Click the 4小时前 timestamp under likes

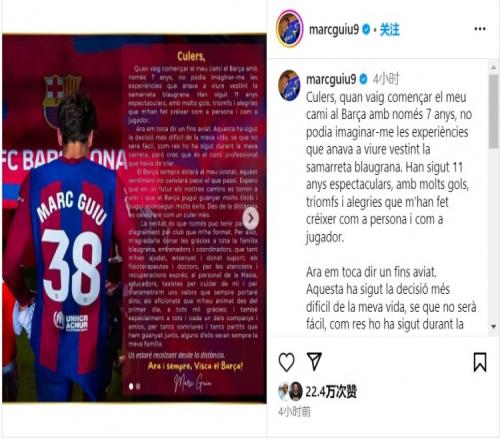click(294, 412)
